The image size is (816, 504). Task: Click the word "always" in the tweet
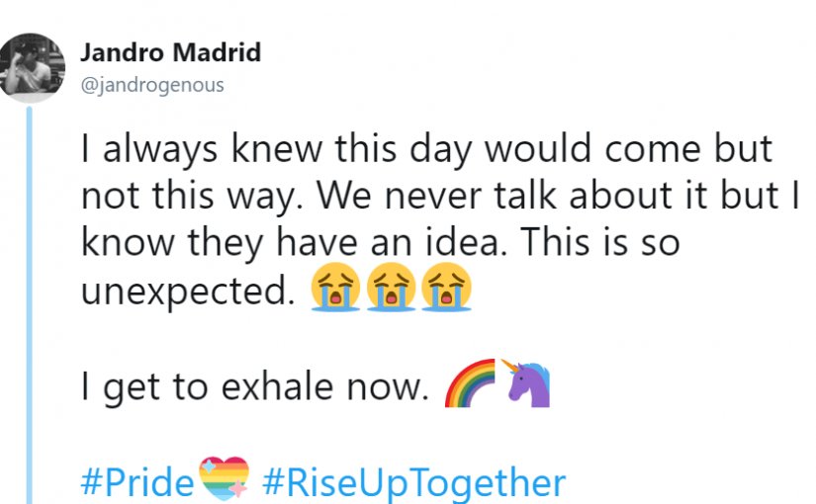click(x=160, y=150)
